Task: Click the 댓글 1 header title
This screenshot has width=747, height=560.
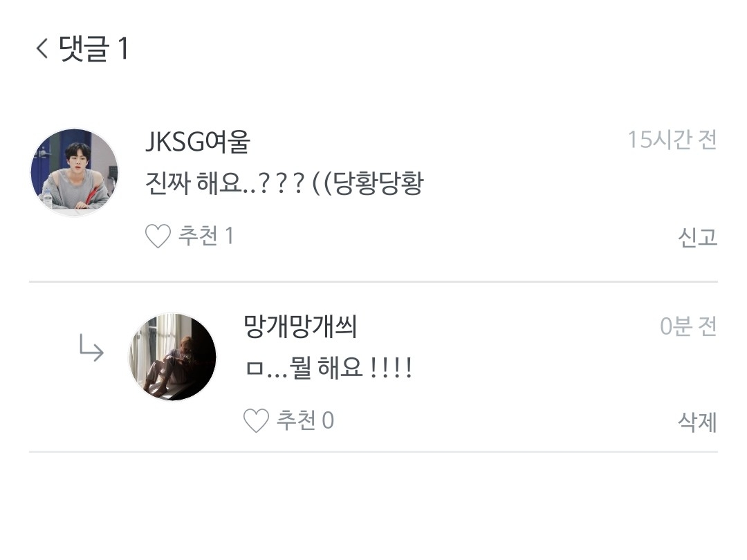Action: [x=93, y=48]
